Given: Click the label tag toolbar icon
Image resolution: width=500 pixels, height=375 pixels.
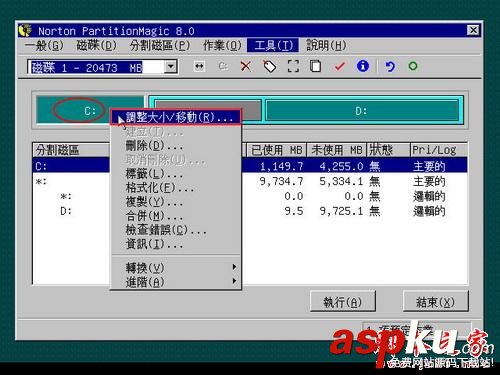Looking at the screenshot, I should [270, 66].
